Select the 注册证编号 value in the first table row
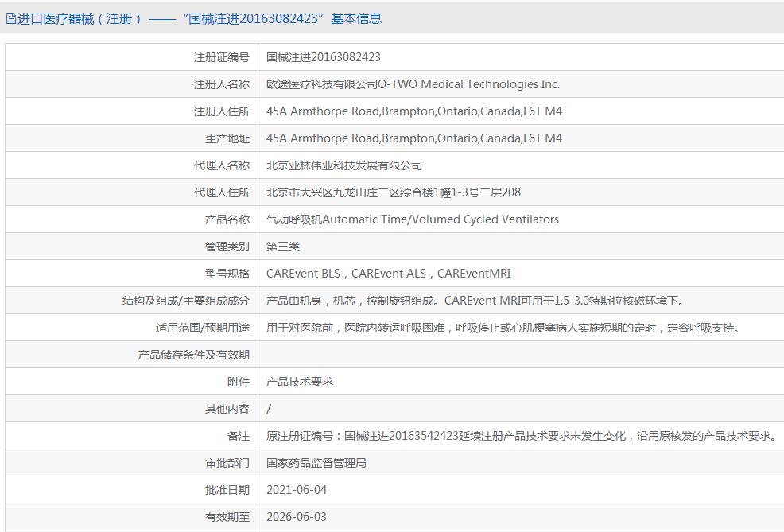This screenshot has height=532, width=784. [323, 57]
